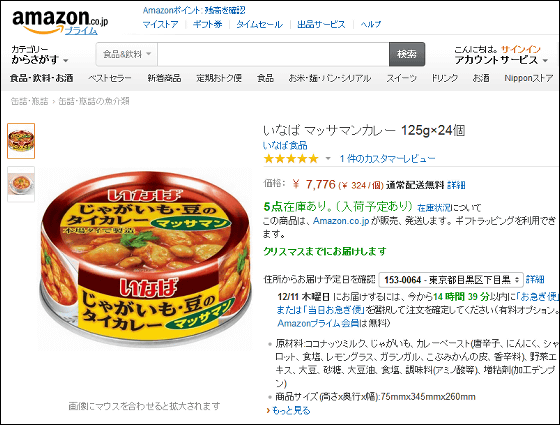The width and height of the screenshot is (560, 425).
Task: Click the サインイン link
Action: click(521, 49)
